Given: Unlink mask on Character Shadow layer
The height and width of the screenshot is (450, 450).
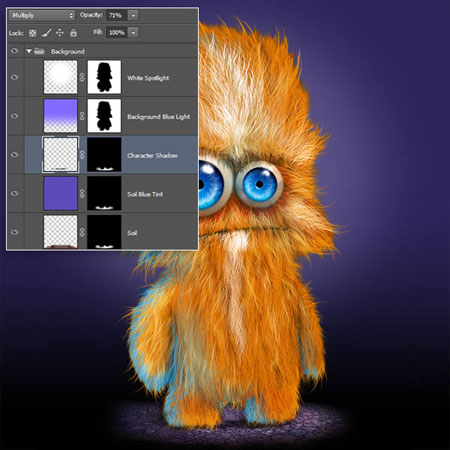Looking at the screenshot, I should tap(82, 155).
